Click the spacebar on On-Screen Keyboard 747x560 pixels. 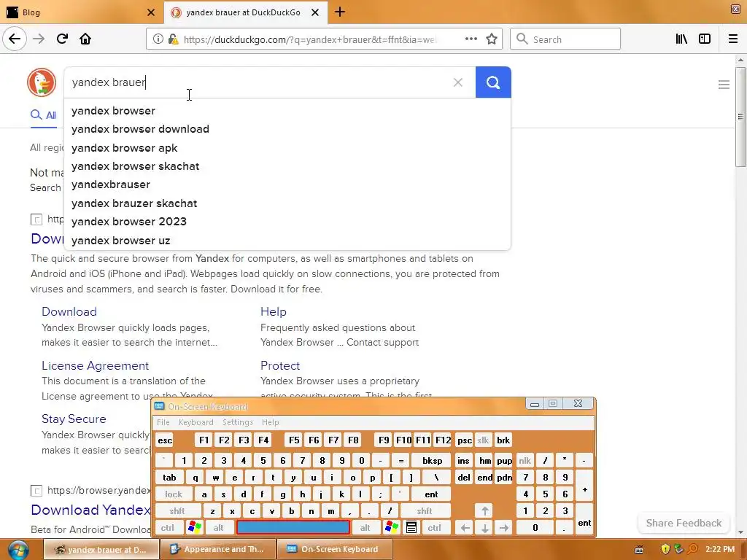coord(293,527)
